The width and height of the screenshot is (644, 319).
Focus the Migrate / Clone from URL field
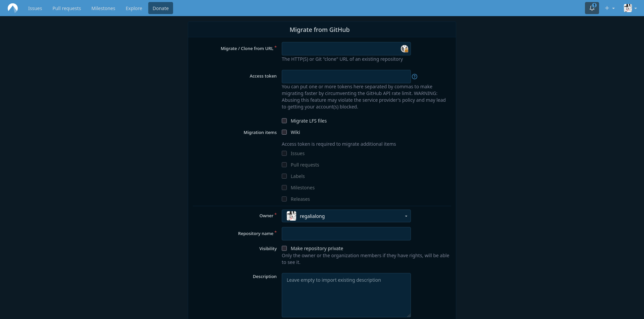(x=340, y=49)
